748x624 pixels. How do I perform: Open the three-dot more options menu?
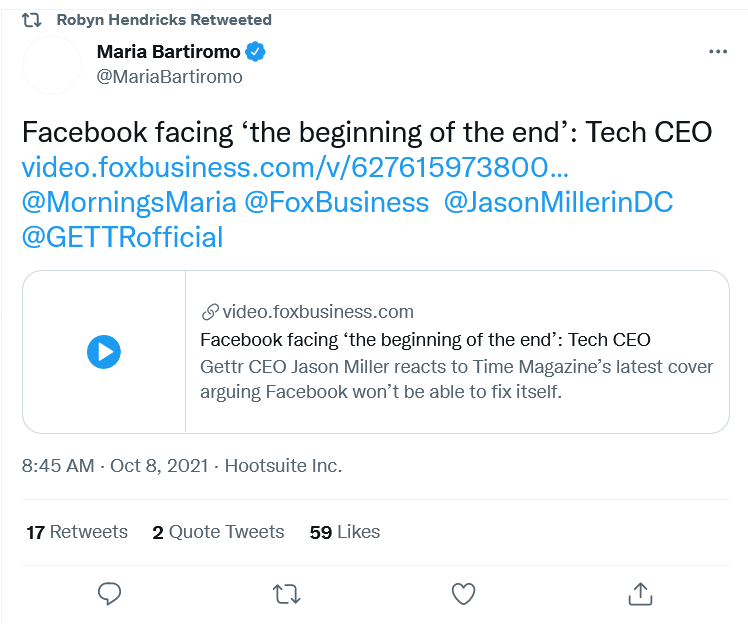tap(718, 52)
